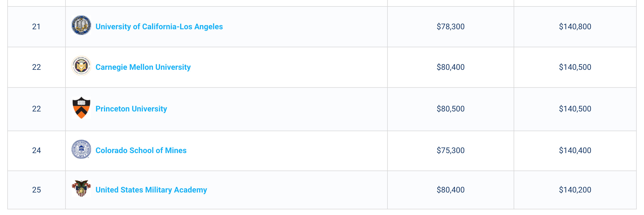
Task: Open the Colorado School of Mines link
Action: (x=141, y=150)
